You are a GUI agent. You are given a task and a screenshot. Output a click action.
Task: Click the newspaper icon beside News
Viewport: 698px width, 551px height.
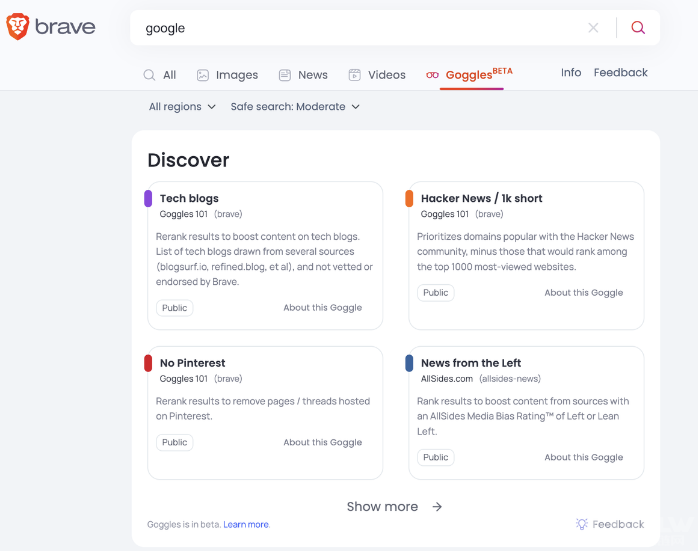pos(284,75)
